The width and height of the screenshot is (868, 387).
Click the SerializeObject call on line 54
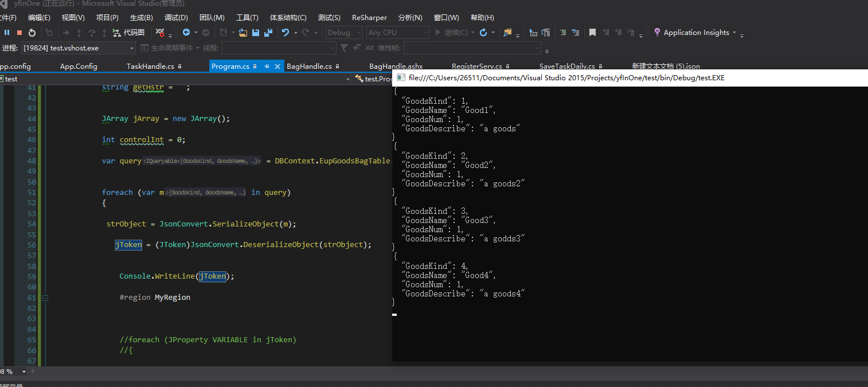(x=245, y=224)
